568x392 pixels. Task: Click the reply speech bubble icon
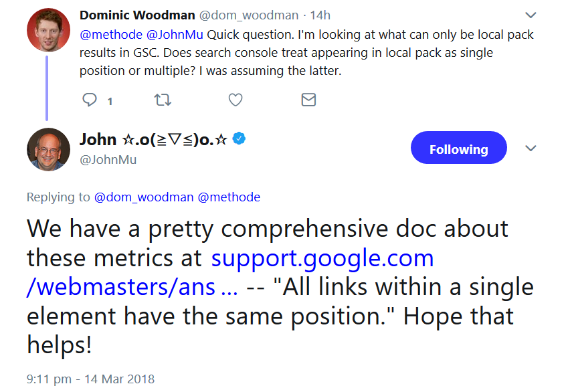click(90, 100)
